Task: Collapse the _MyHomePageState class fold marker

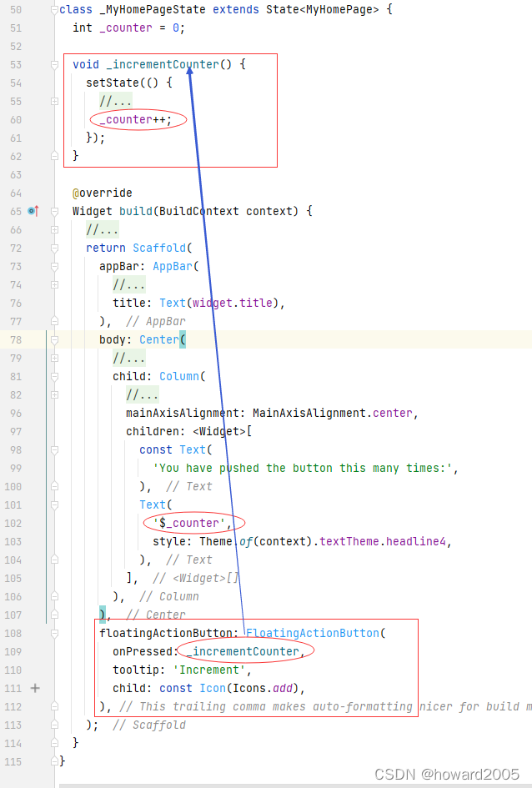Action: 54,9
